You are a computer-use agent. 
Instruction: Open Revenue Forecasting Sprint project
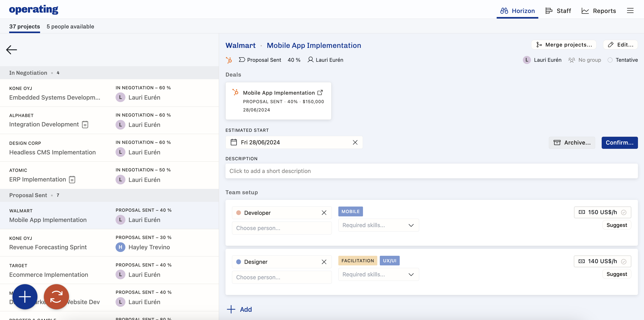[109, 243]
